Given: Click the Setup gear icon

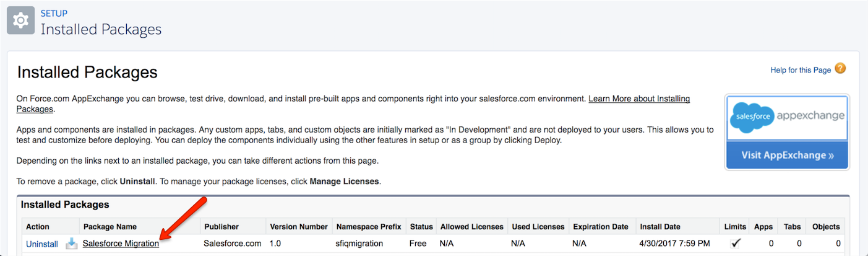Looking at the screenshot, I should pyautogui.click(x=20, y=20).
